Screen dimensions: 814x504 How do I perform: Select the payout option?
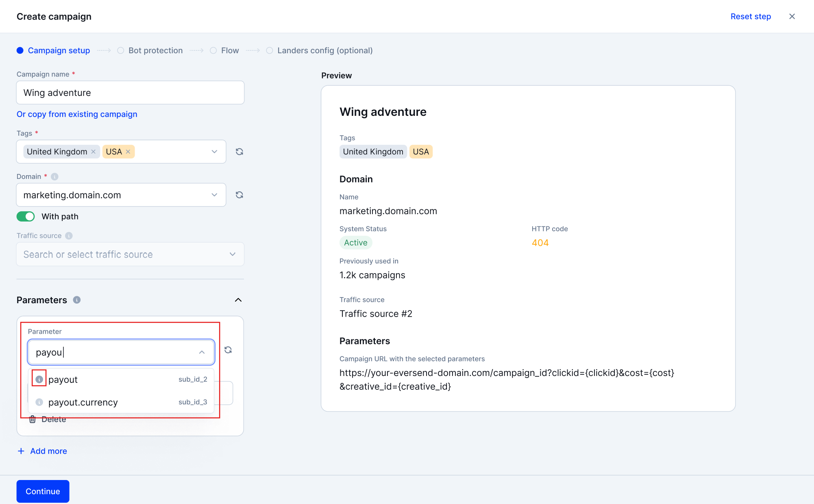click(121, 380)
